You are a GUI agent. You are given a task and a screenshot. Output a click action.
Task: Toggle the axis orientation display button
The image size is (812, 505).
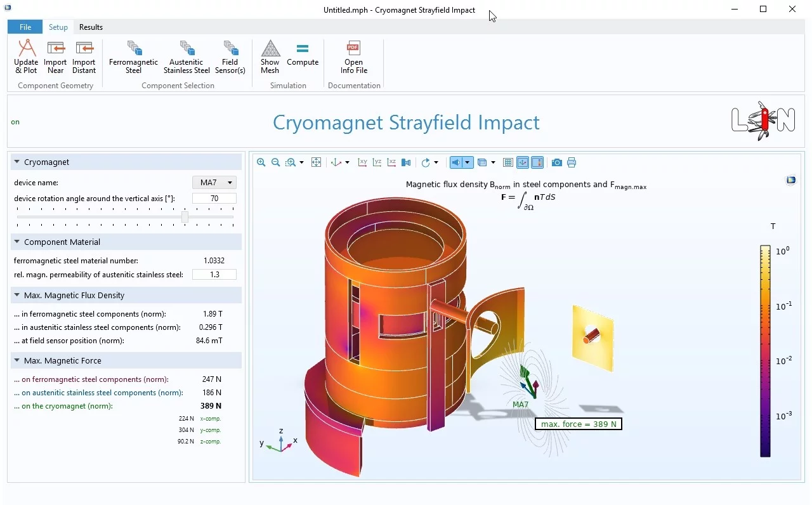coord(523,162)
